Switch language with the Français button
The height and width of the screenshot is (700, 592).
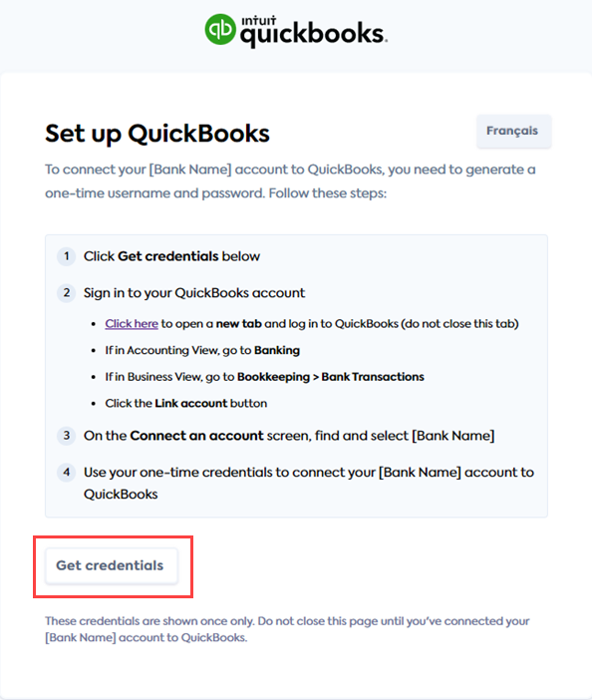pos(513,131)
